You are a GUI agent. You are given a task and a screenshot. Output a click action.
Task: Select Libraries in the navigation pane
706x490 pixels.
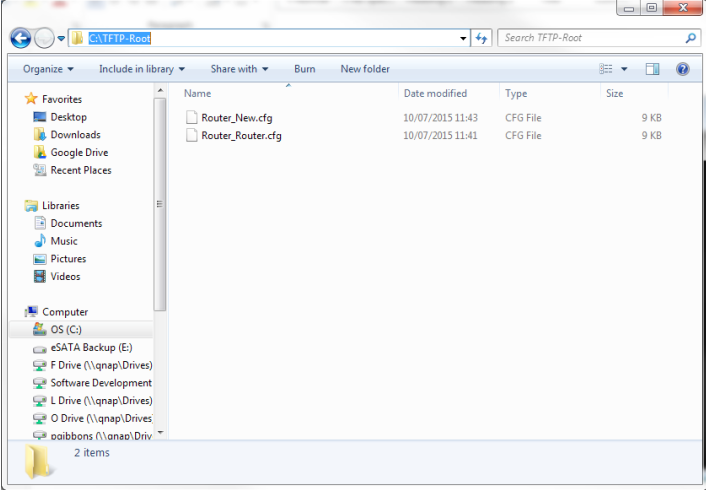61,205
